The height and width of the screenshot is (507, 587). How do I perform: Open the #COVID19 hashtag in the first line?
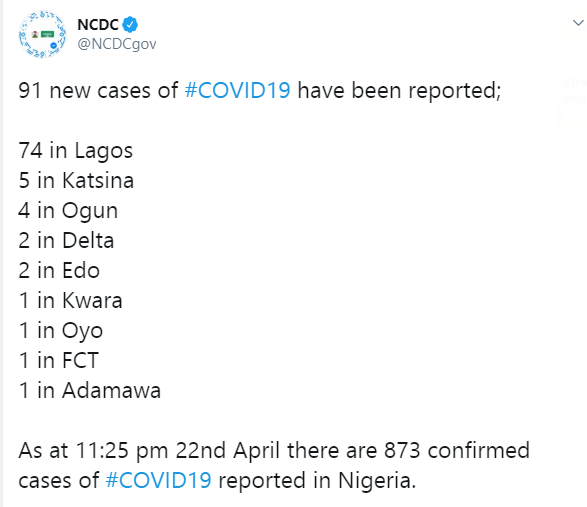tap(237, 90)
